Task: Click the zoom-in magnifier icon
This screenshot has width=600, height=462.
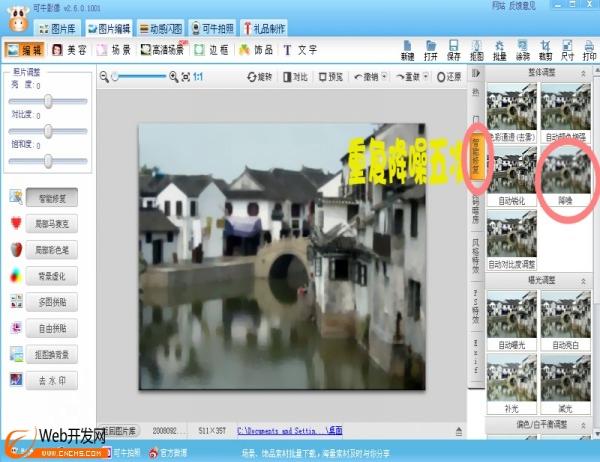Action: [x=174, y=76]
